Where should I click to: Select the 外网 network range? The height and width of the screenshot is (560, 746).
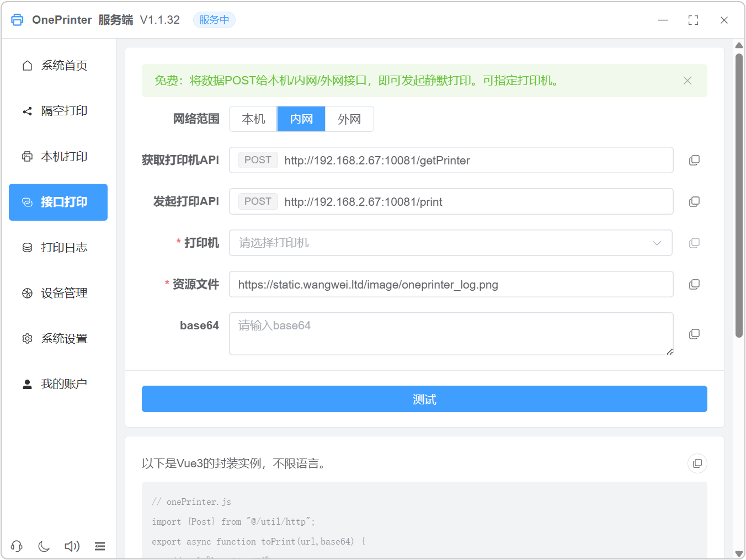[349, 119]
